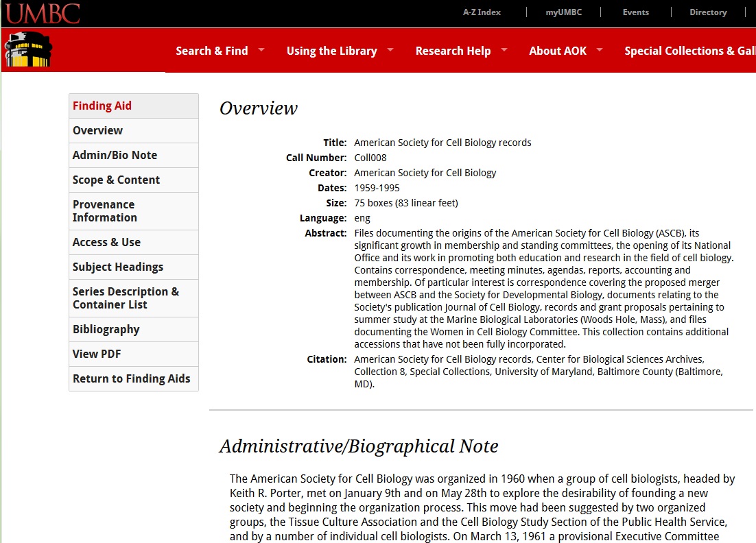Expand the Using the Library dropdown arrow
The width and height of the screenshot is (756, 543).
(x=390, y=49)
